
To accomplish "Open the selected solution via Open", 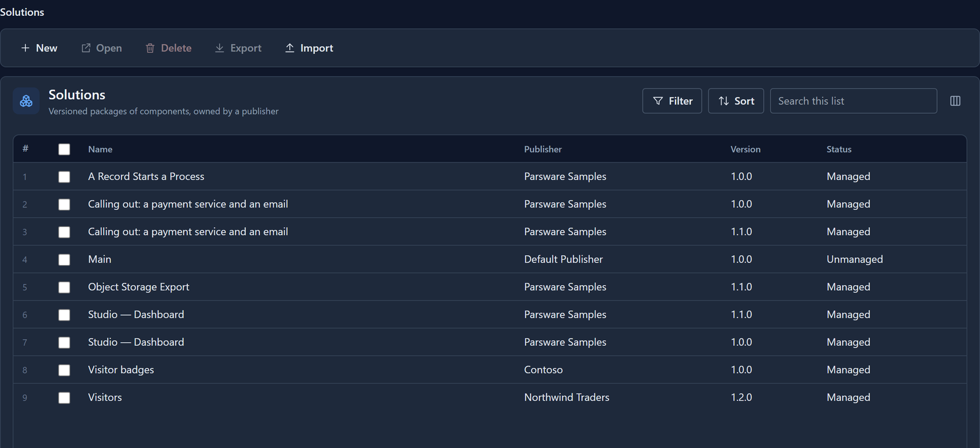I will 102,48.
